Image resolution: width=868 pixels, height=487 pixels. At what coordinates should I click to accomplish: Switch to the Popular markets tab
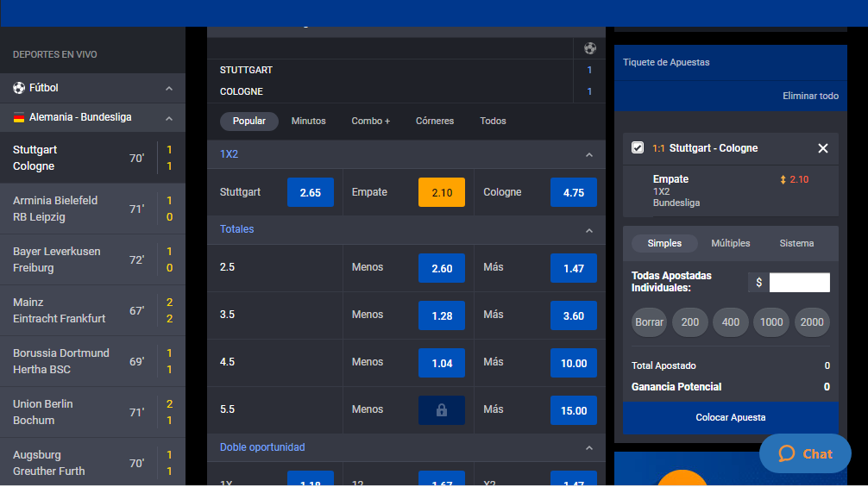249,121
